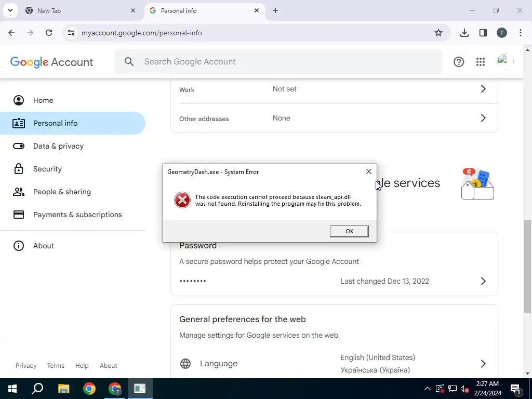This screenshot has height=399, width=532.
Task: Click English (United States) language entry
Action: coord(378,357)
